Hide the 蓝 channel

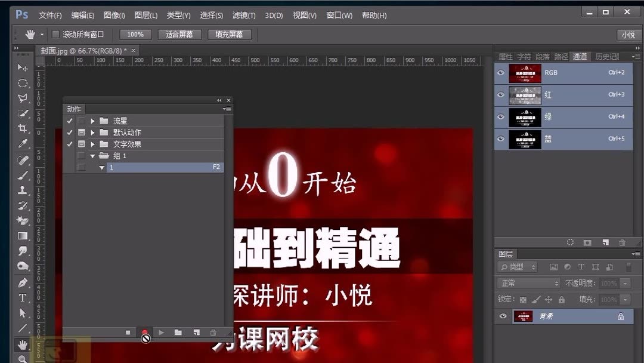click(501, 139)
